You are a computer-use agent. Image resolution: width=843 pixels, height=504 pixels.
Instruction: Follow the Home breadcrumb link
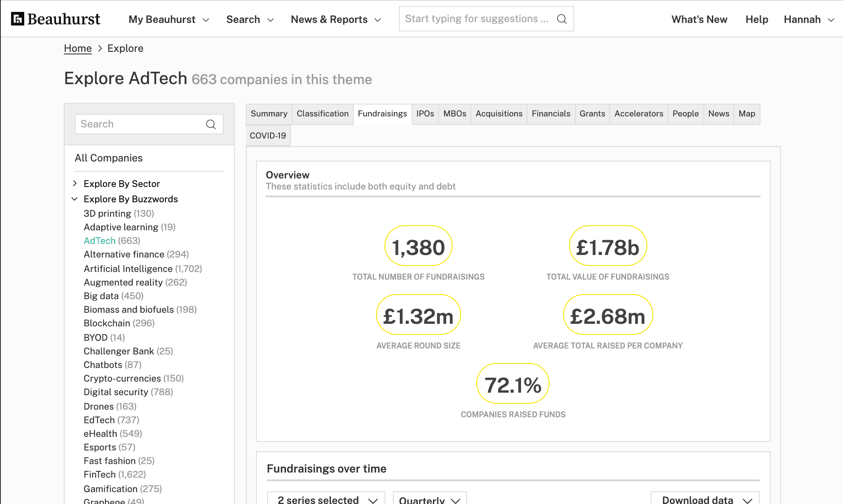pyautogui.click(x=78, y=48)
